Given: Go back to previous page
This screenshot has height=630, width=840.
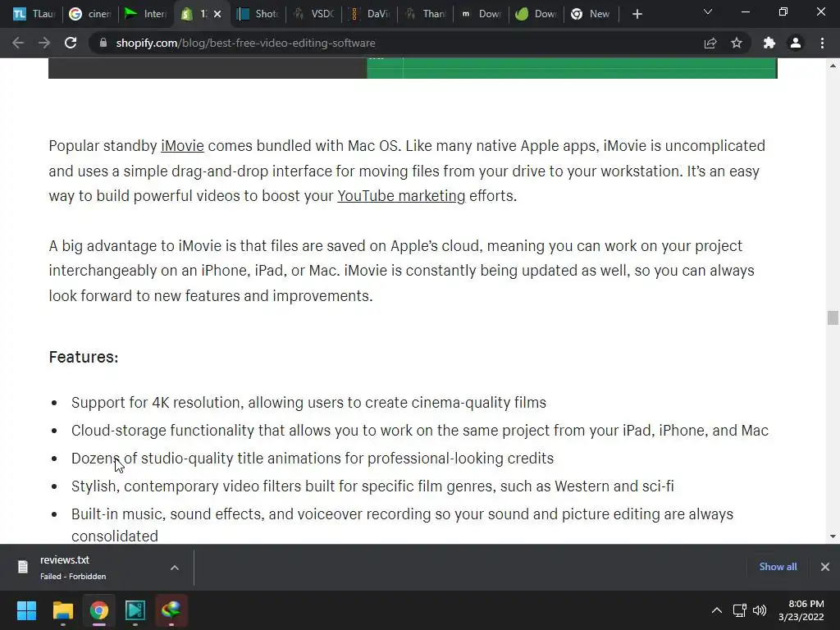Looking at the screenshot, I should pos(18,43).
